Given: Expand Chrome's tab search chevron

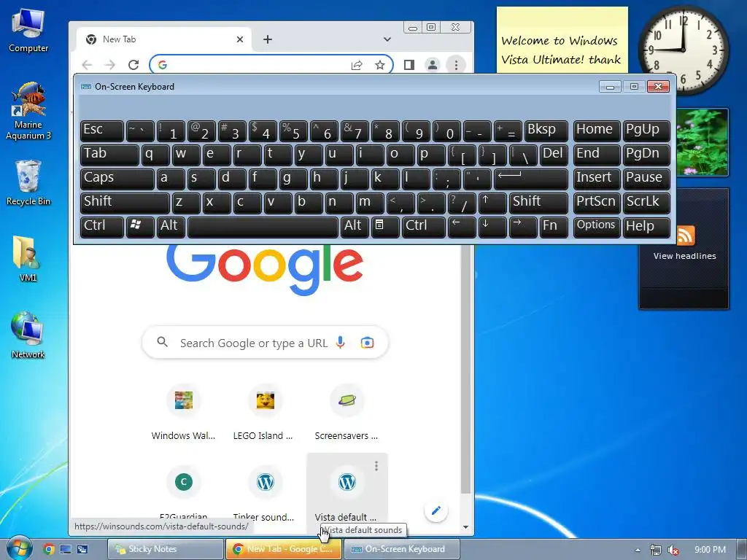Looking at the screenshot, I should tap(387, 39).
